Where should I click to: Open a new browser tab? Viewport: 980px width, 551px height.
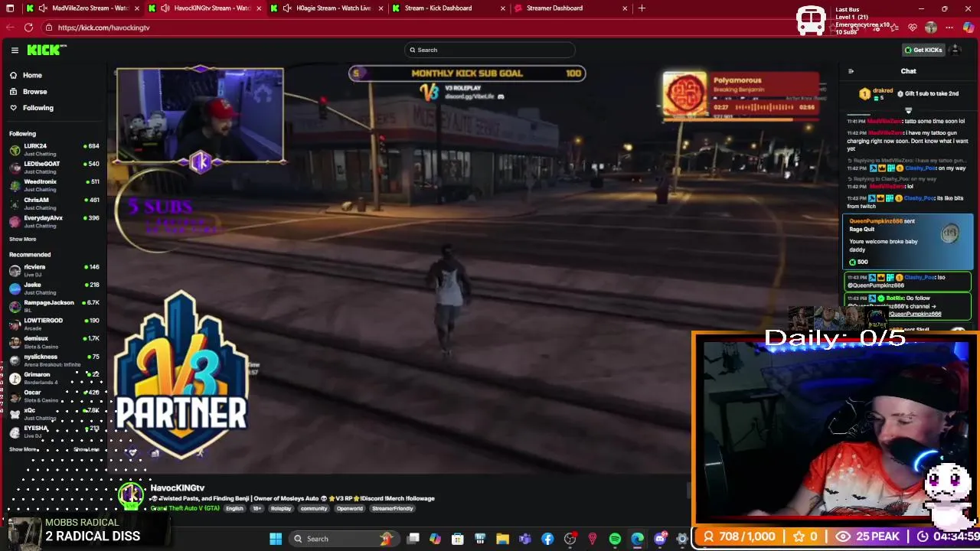point(642,8)
